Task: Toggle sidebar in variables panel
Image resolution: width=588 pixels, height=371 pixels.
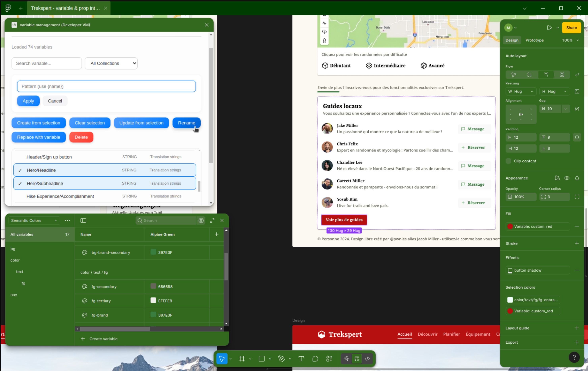Action: click(x=83, y=221)
